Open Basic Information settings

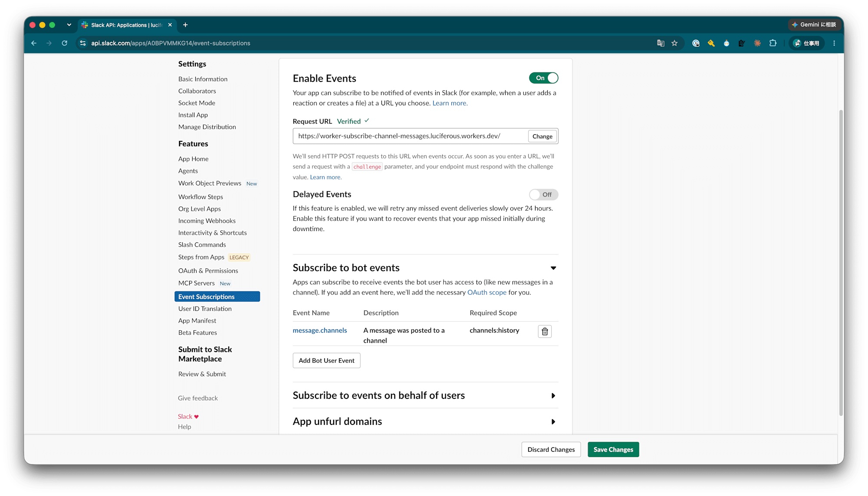pos(203,79)
